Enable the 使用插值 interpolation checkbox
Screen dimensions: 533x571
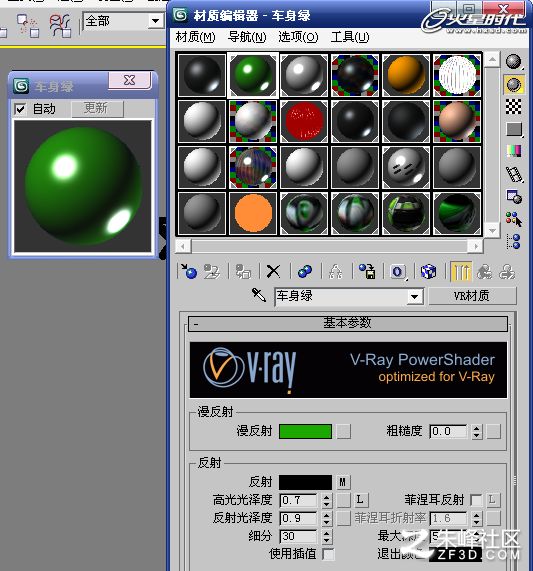(328, 554)
